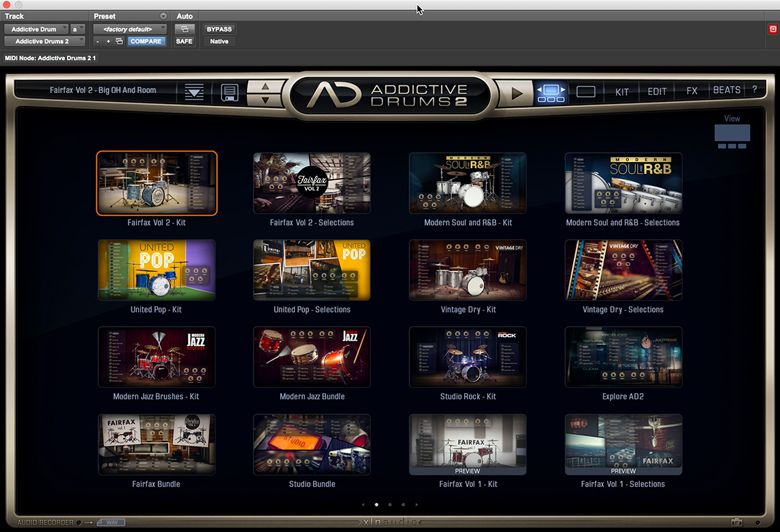The height and width of the screenshot is (532, 780).
Task: Toggle the BYPASS button
Action: coord(219,29)
